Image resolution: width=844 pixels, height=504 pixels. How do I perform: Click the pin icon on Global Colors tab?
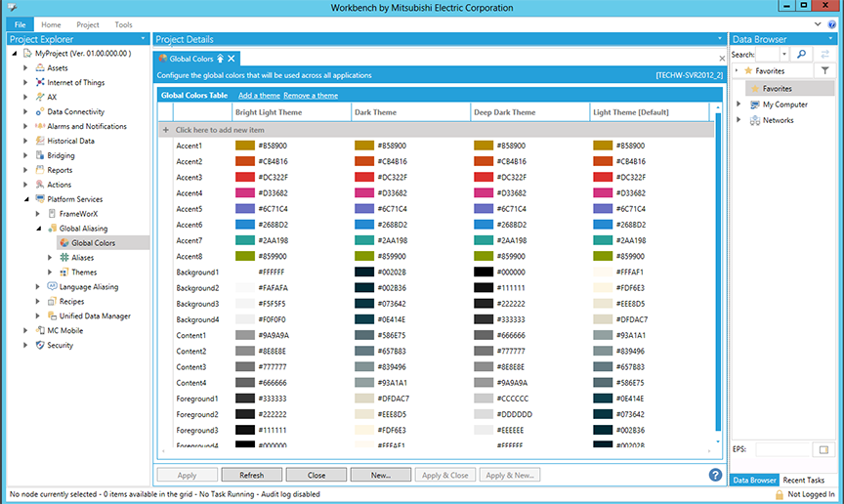221,59
